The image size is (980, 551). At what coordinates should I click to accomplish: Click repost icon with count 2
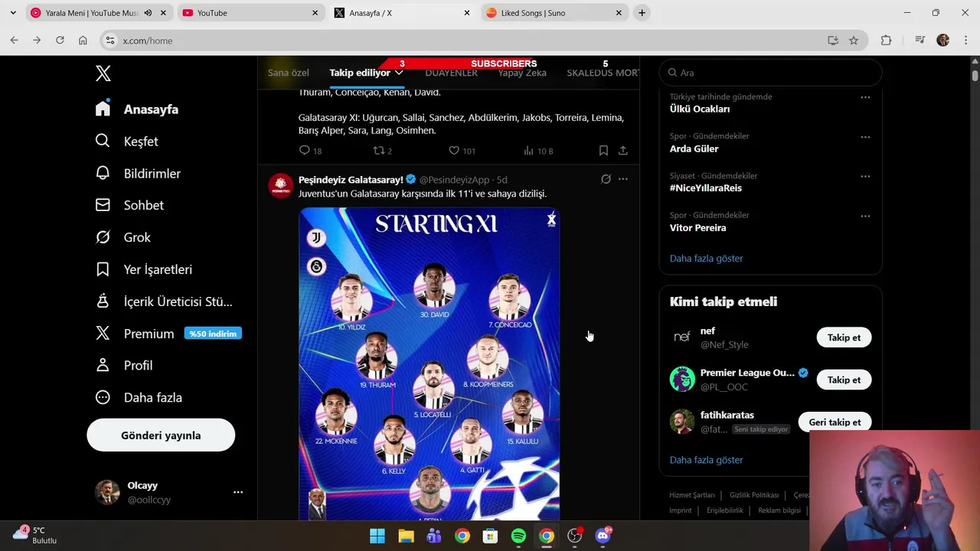(378, 151)
